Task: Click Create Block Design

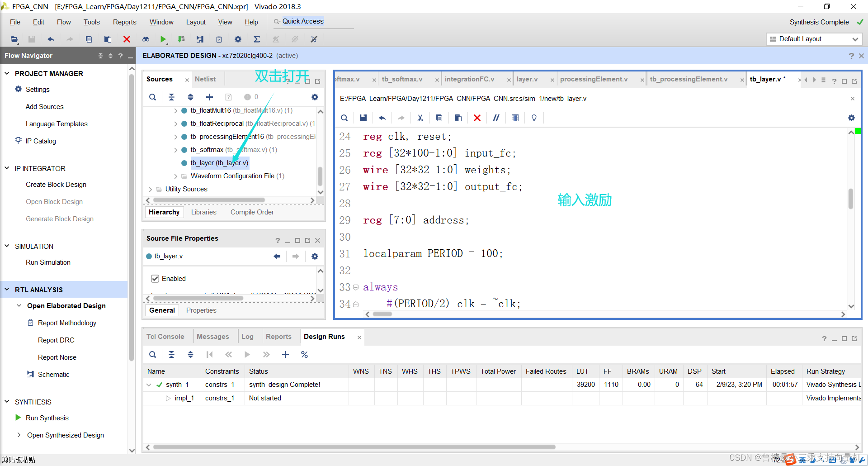Action: 56,185
